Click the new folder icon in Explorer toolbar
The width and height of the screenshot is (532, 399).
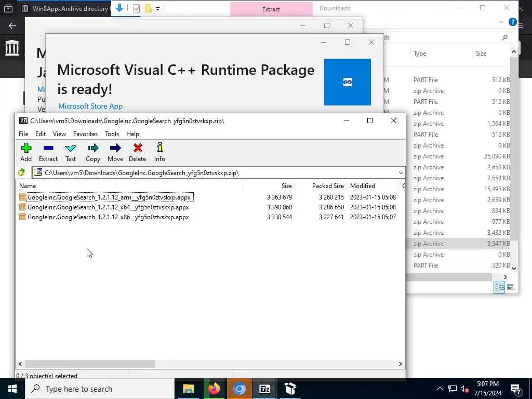tap(148, 8)
